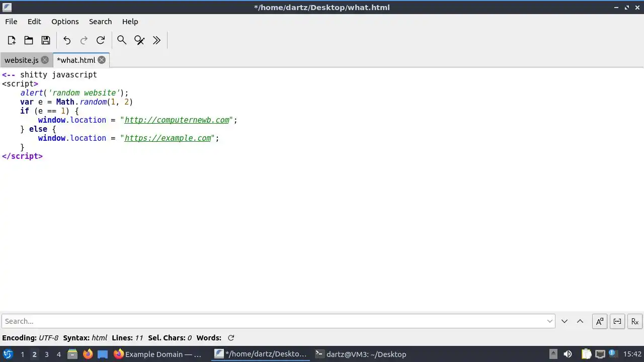Jump to next search match arrow
644x362 pixels.
565,321
